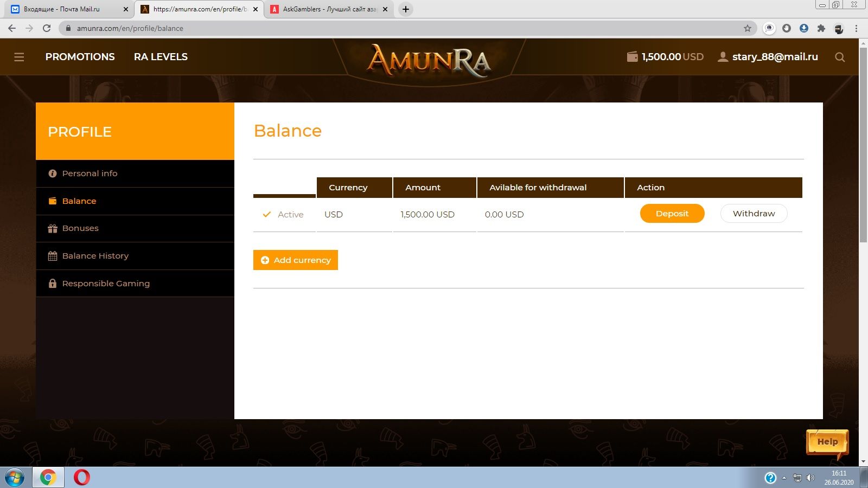Click the 0.00 USD withdrawal value
Viewport: 868px width, 488px height.
[505, 215]
